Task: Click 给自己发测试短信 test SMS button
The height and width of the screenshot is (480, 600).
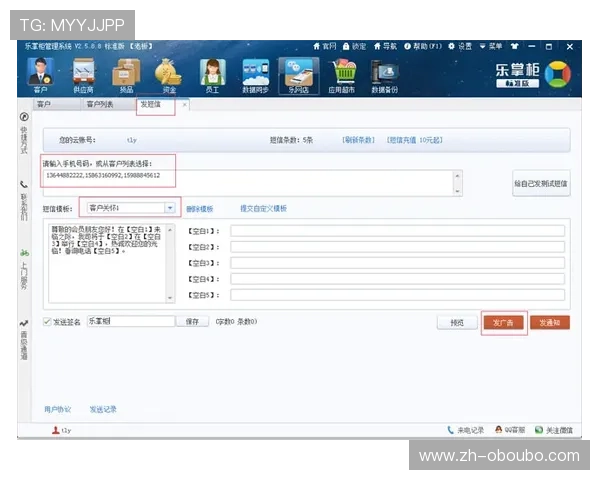Action: pos(541,183)
